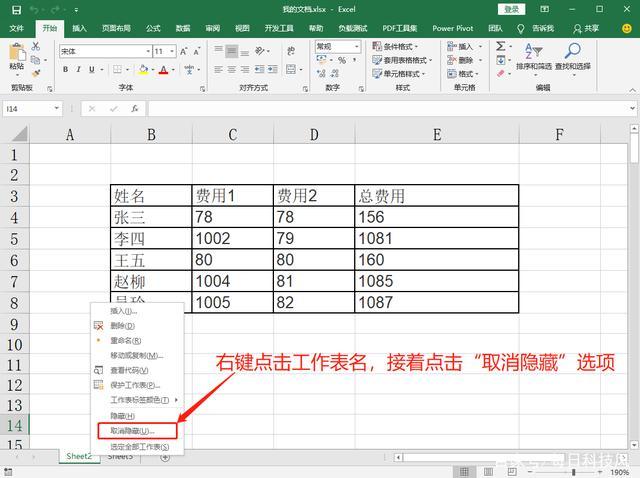Click the Fill down icon in editing group

click(501, 60)
